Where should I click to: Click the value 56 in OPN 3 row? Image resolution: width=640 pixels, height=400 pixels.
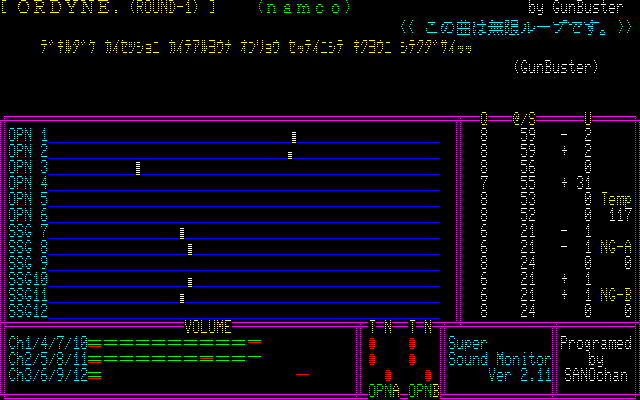click(528, 167)
